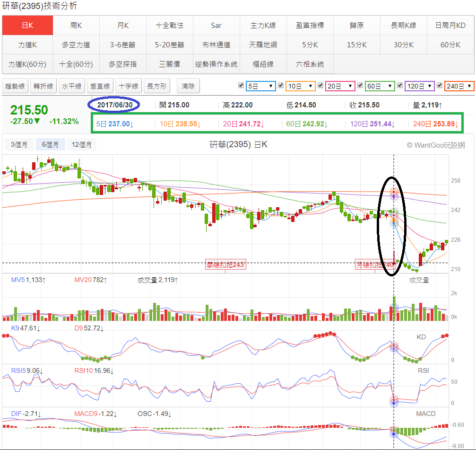Open the 日周月KD analysis view
This screenshot has height=450, width=476.
coord(450,25)
